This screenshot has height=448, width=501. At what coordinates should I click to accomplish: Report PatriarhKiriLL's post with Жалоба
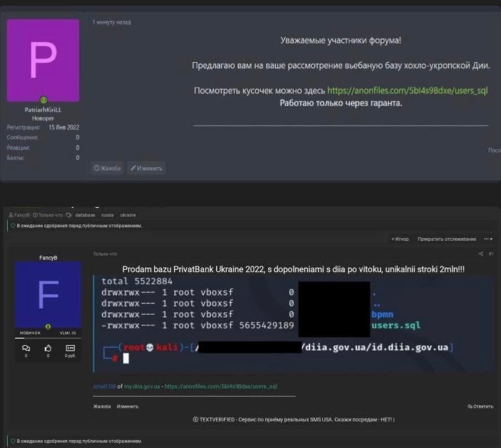107,168
